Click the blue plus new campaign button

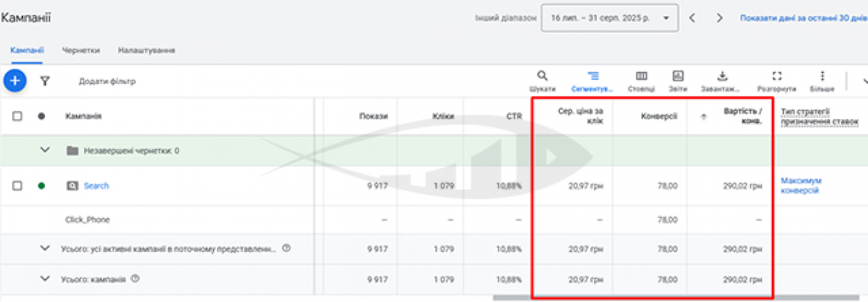point(15,80)
